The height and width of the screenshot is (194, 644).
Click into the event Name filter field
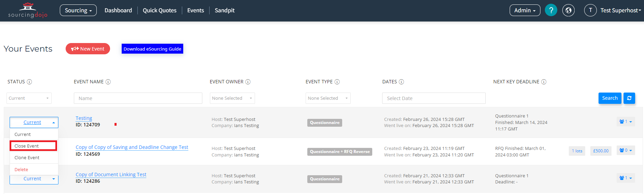pos(138,98)
